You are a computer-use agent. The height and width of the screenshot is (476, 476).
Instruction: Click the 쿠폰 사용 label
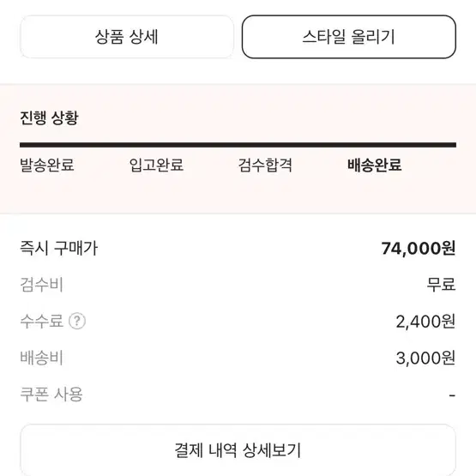(x=51, y=395)
